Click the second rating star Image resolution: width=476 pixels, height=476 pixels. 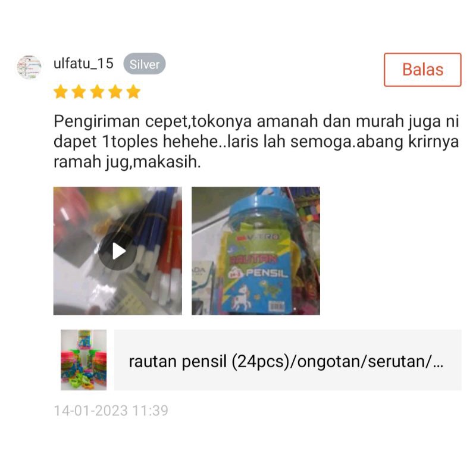(79, 92)
